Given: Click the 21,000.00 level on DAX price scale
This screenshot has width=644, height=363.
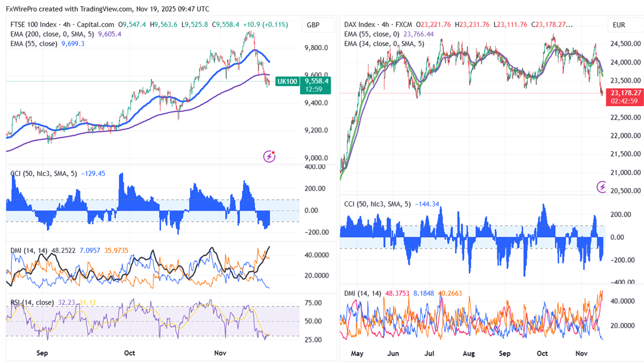Looking at the screenshot, I should click(626, 172).
